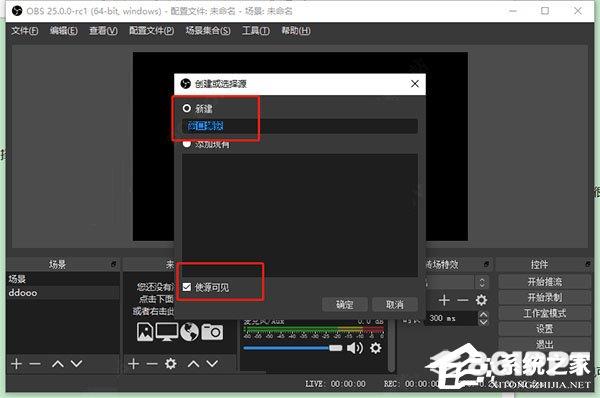
Task: Adjust the mixer volume slider
Action: click(293, 348)
